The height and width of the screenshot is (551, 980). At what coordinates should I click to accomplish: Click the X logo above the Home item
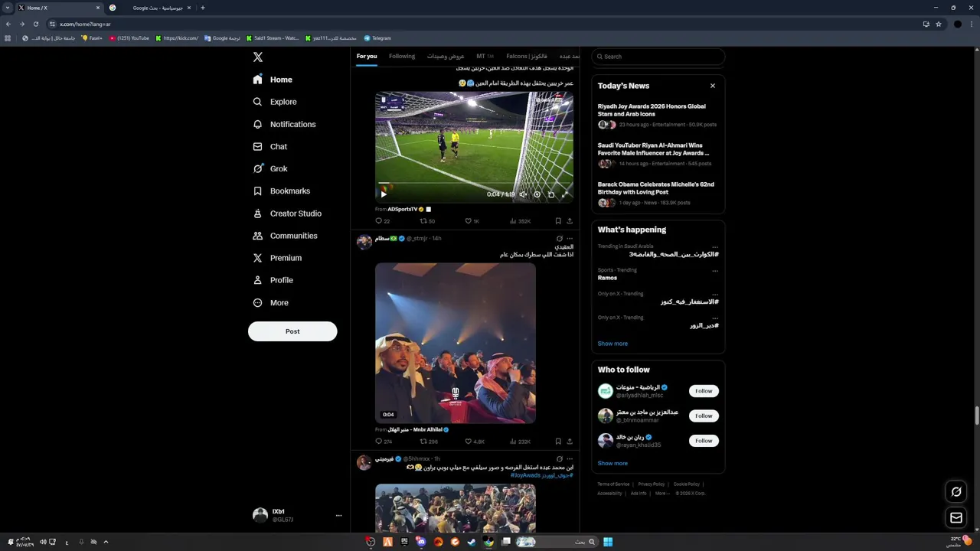258,57
